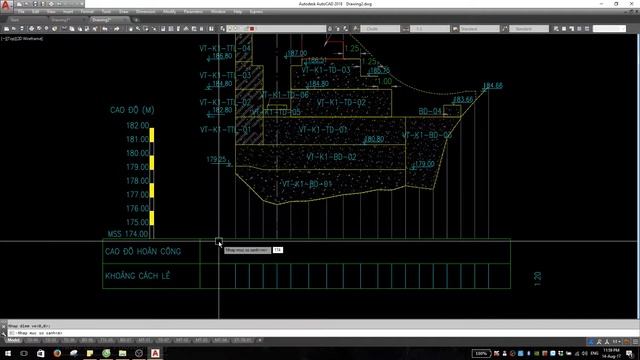Click Layer Previous icon
The image size is (640, 360).
[338, 29]
